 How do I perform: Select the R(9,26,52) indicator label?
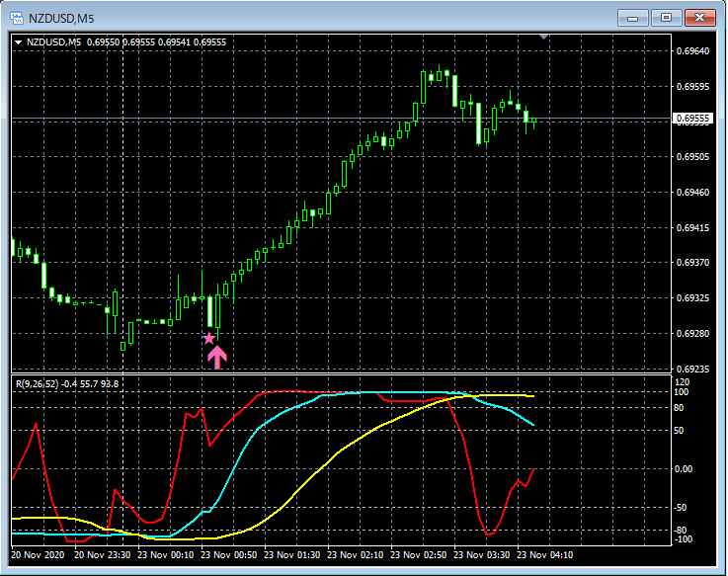(36, 383)
